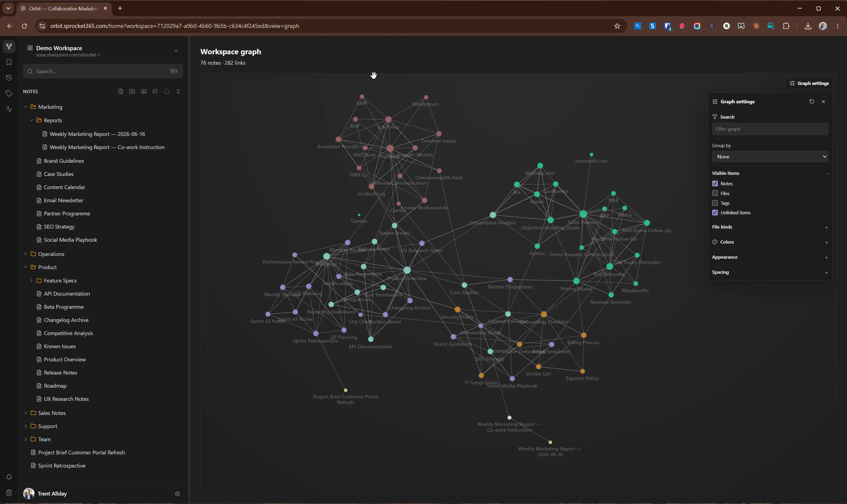Image resolution: width=847 pixels, height=504 pixels.
Task: Uncheck the Notes visibility checkbox
Action: click(x=715, y=183)
